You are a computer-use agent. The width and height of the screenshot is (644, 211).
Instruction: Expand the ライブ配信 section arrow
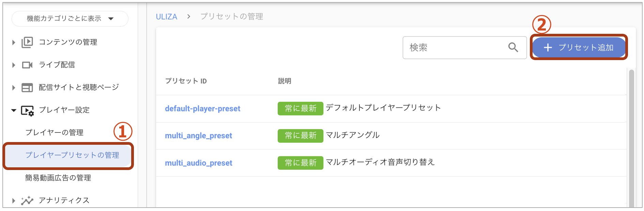point(14,65)
